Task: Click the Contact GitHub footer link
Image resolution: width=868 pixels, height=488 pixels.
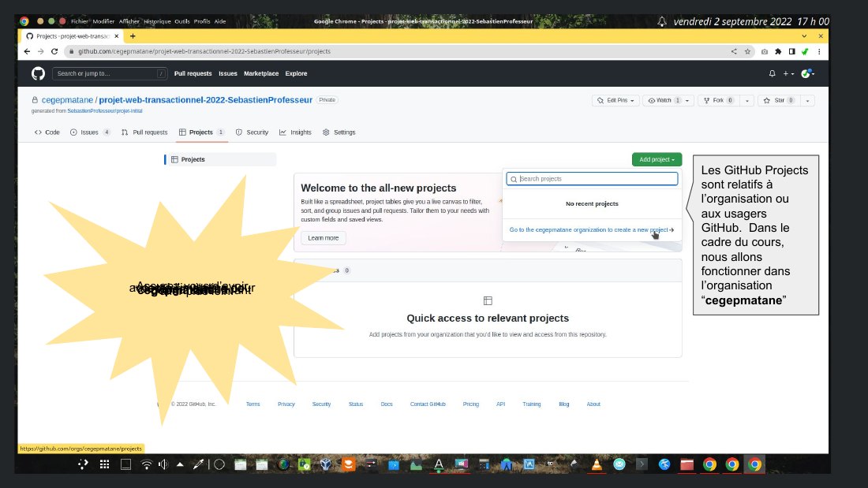Action: coord(428,404)
